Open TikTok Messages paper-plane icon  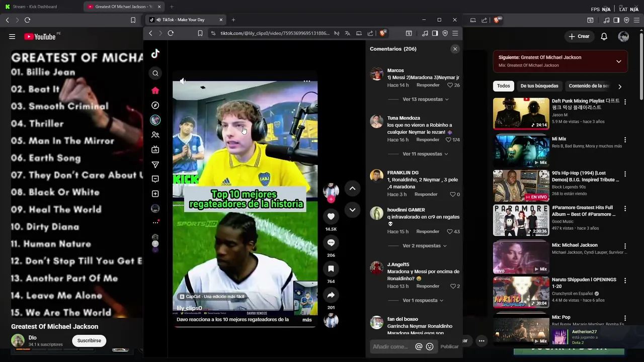155,164
